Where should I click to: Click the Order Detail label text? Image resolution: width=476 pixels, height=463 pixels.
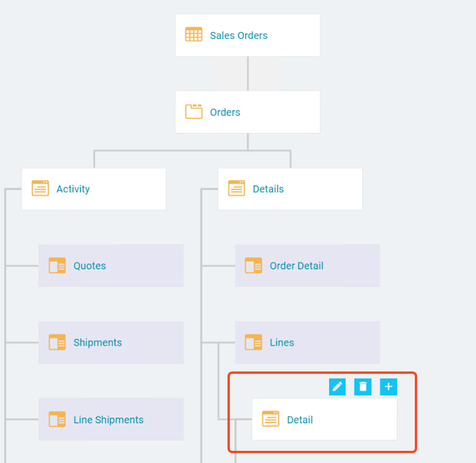(x=296, y=265)
